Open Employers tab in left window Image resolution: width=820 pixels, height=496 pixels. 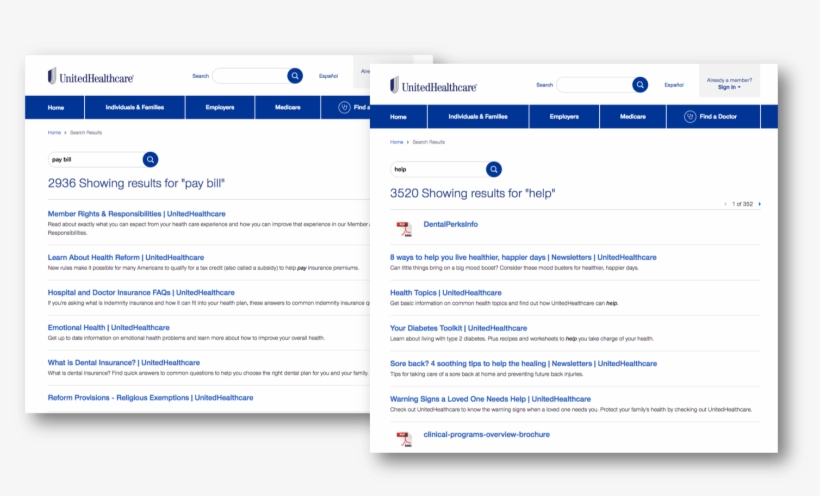coord(220,107)
